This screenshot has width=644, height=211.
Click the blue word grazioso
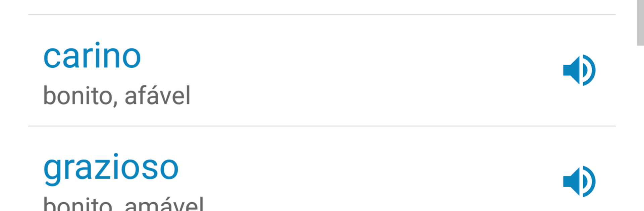[111, 168]
